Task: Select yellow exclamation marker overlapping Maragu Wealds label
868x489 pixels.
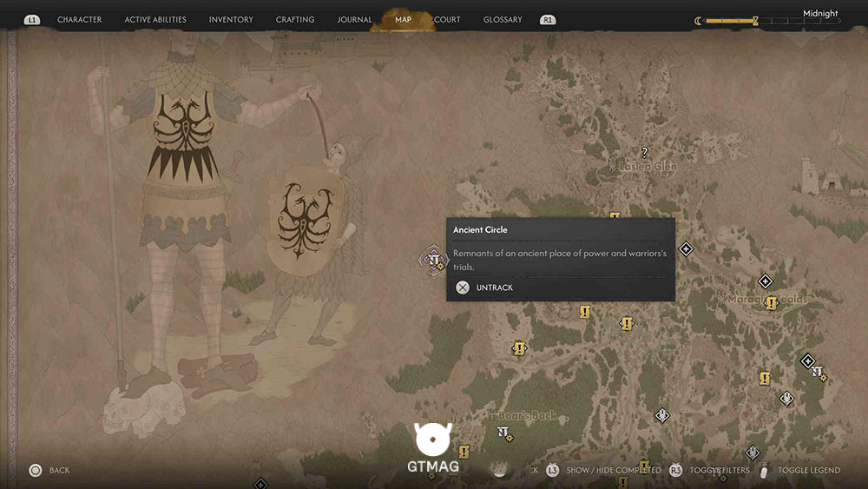Action: [x=771, y=303]
